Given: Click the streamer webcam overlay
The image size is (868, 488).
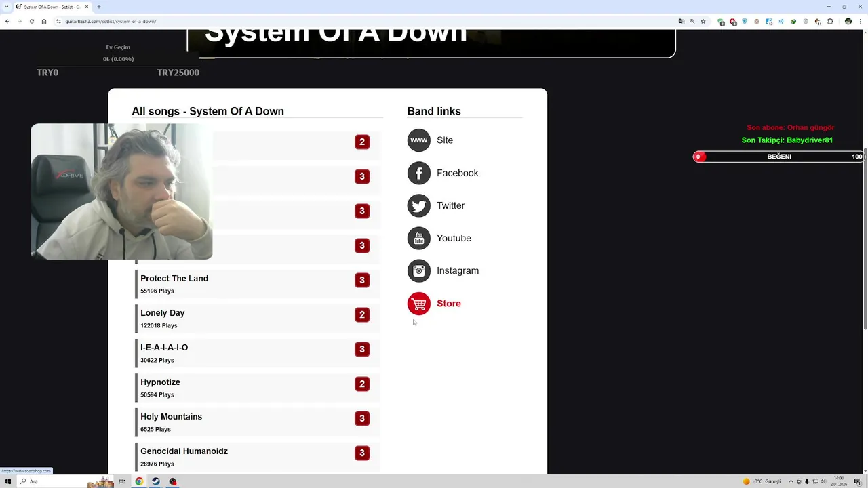Looking at the screenshot, I should coord(122,191).
